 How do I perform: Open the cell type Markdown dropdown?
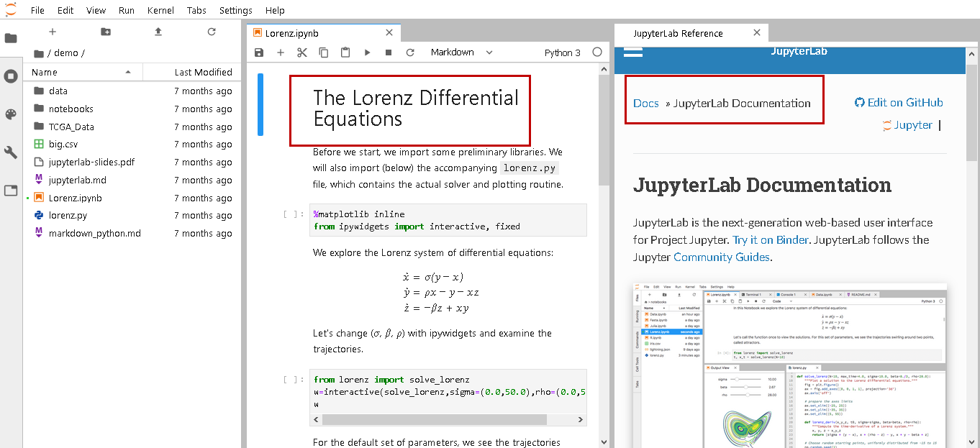[x=461, y=52]
